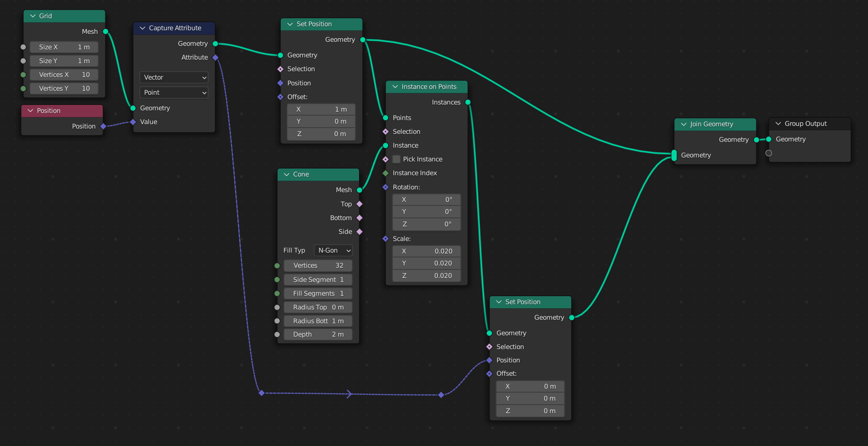Image resolution: width=868 pixels, height=446 pixels.
Task: Enable the Pick Instance checkbox
Action: 396,159
